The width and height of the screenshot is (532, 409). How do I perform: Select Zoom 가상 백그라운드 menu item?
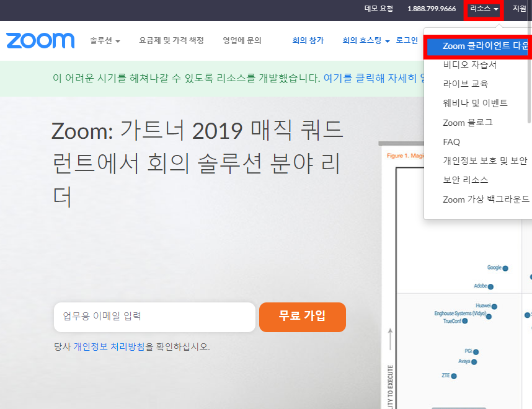tap(486, 200)
